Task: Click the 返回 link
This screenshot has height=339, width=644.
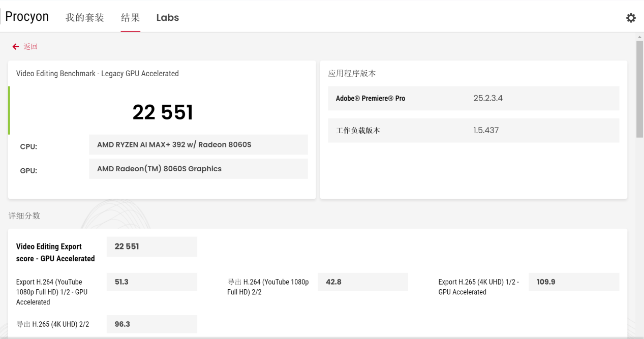Action: pos(30,47)
